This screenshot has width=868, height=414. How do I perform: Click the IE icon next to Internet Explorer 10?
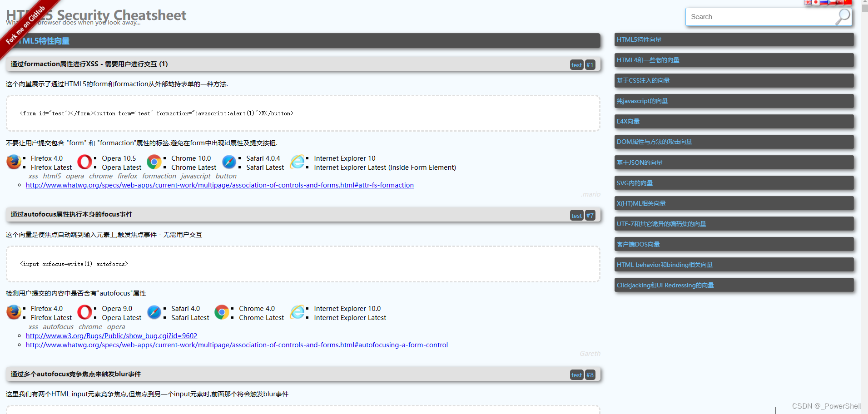tap(297, 162)
